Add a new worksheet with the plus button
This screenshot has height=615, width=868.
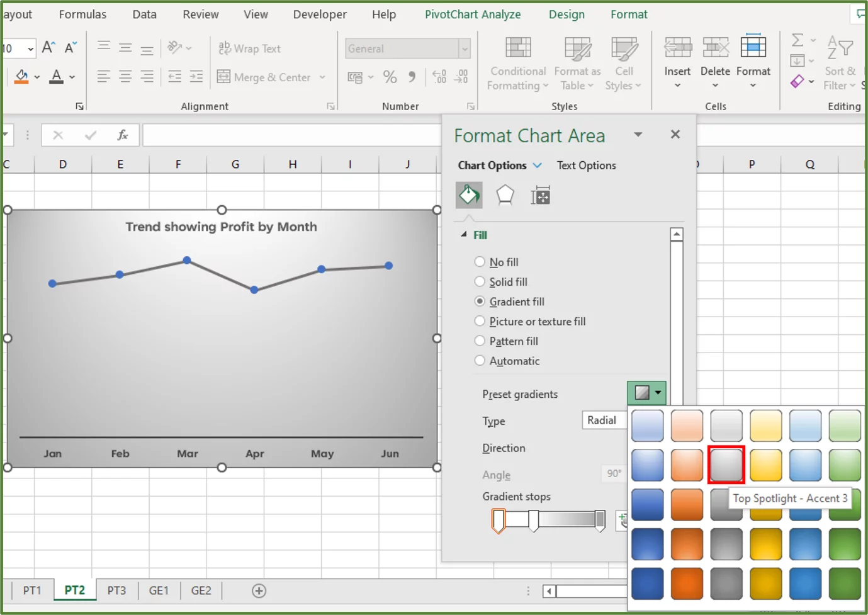(x=259, y=590)
